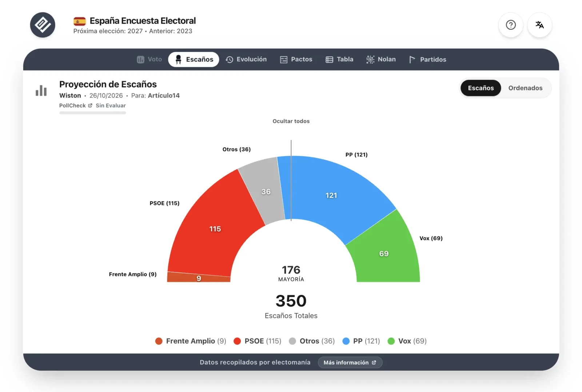Click the 350 Escaños Totales figure
Image resolution: width=582 pixels, height=392 pixels.
[291, 306]
